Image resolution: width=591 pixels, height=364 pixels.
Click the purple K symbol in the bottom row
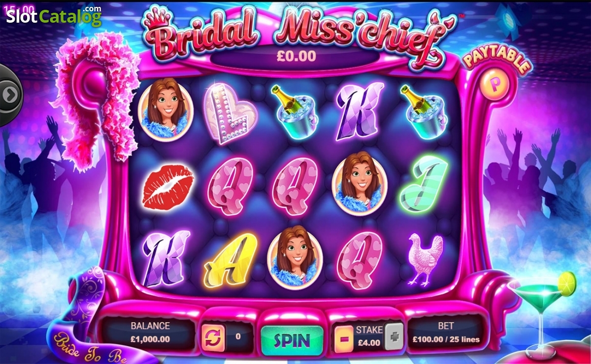(x=165, y=259)
